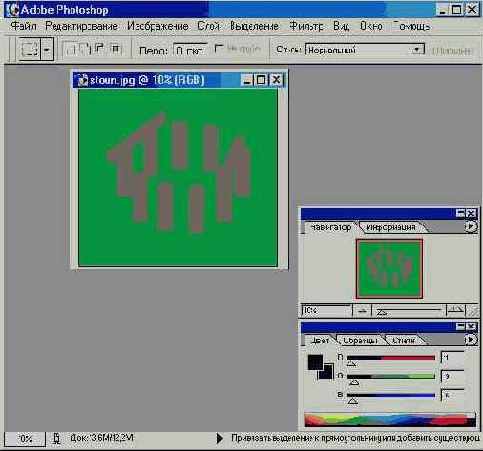Click the G value input field
This screenshot has height=451, width=483.
(x=452, y=376)
